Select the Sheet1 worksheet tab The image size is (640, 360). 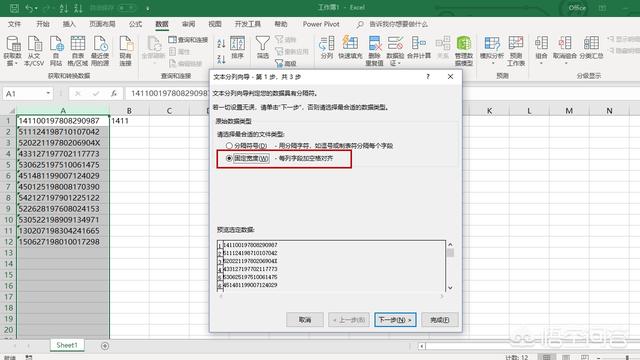(67, 345)
